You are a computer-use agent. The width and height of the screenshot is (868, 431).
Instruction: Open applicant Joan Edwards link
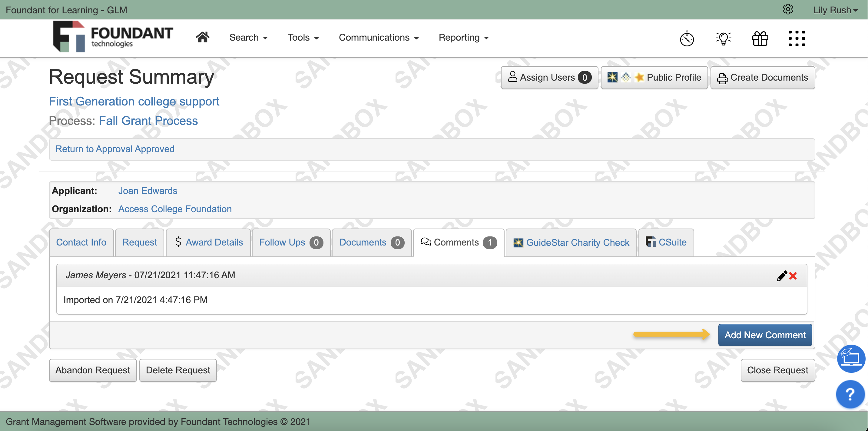click(x=147, y=191)
